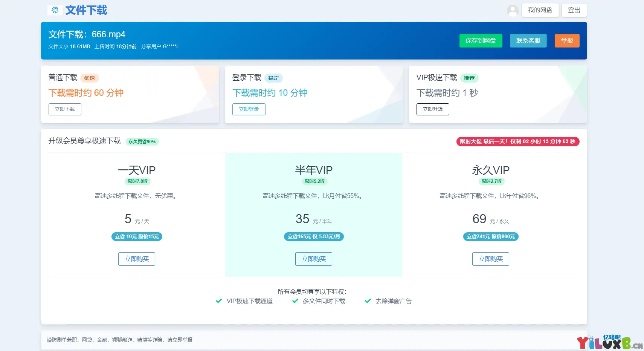Screen dimensions: 644x351
Task: Click the checkmark icon beside 多文件同时下载
Action: point(295,301)
